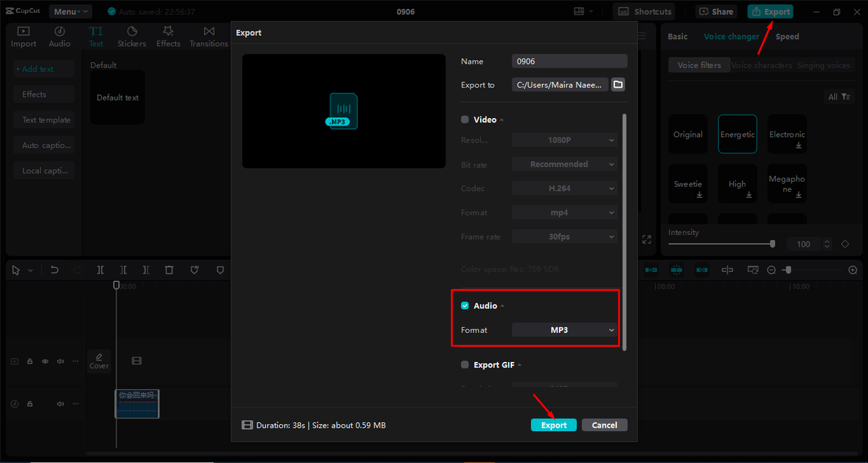Open the Codec H.264 dropdown
Viewport: 868px width, 463px height.
(564, 188)
